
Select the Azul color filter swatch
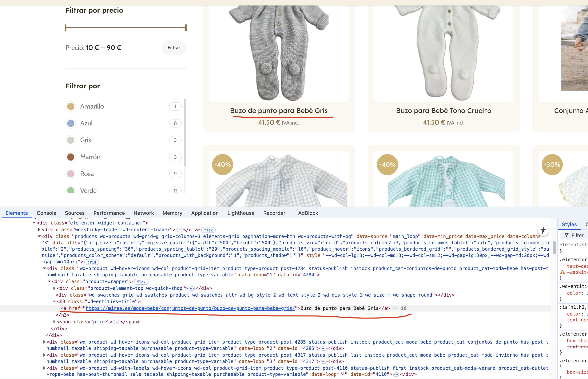[x=71, y=123]
